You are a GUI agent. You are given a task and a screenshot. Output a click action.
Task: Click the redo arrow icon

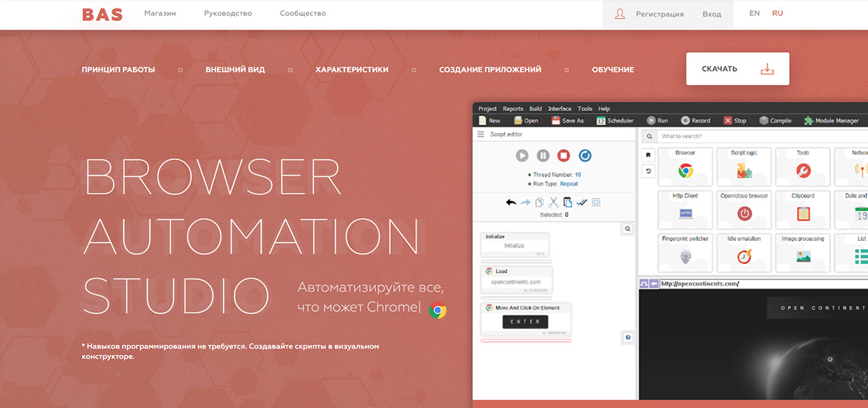click(x=525, y=203)
